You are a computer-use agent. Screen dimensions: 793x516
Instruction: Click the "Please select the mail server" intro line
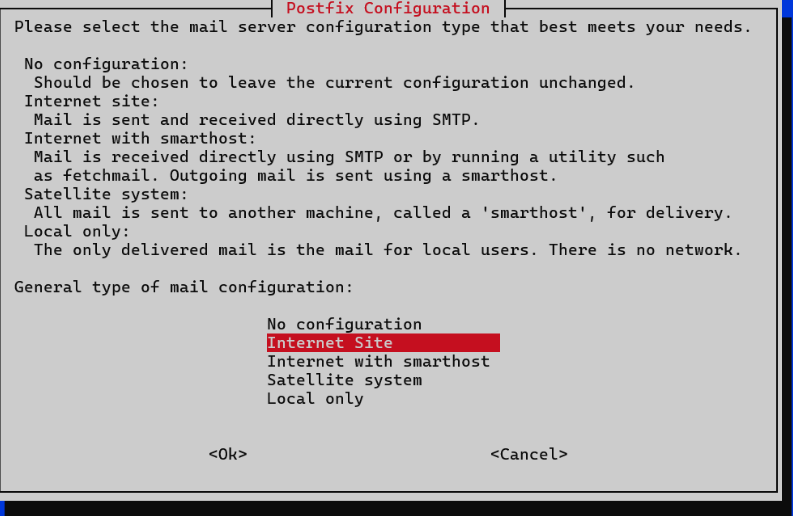(382, 27)
